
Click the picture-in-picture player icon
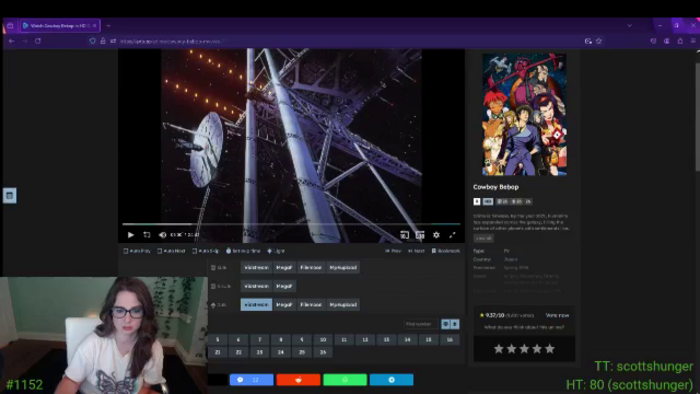420,235
